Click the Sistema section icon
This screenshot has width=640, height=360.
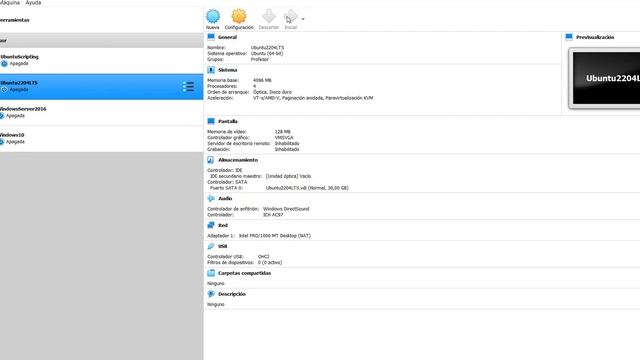(x=211, y=70)
